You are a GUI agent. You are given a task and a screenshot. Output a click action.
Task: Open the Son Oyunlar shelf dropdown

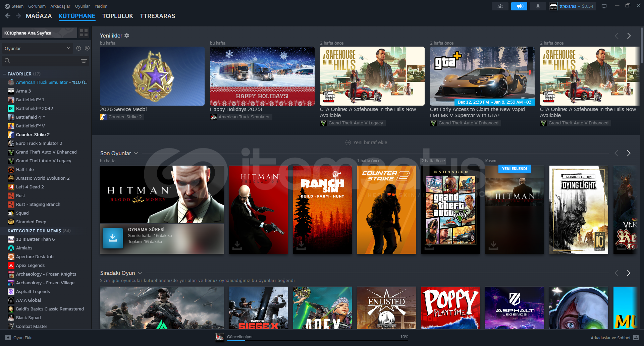tap(136, 153)
